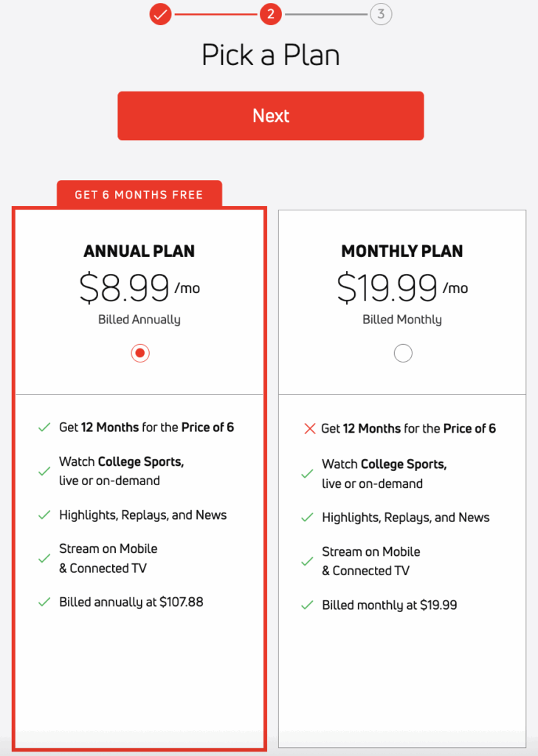Screen dimensions: 538x756
Task: Click the $8.99 /mo price
Action: pyautogui.click(x=139, y=288)
